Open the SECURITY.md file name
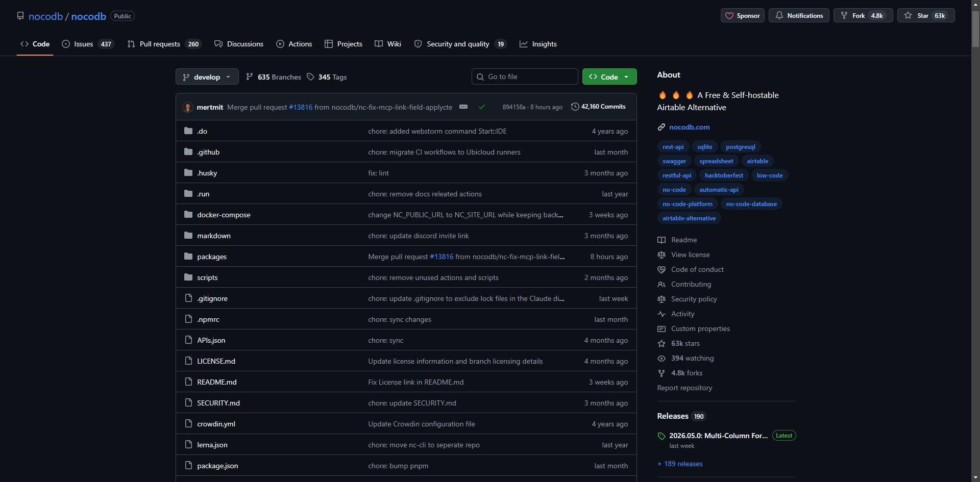This screenshot has height=482, width=980. point(218,403)
